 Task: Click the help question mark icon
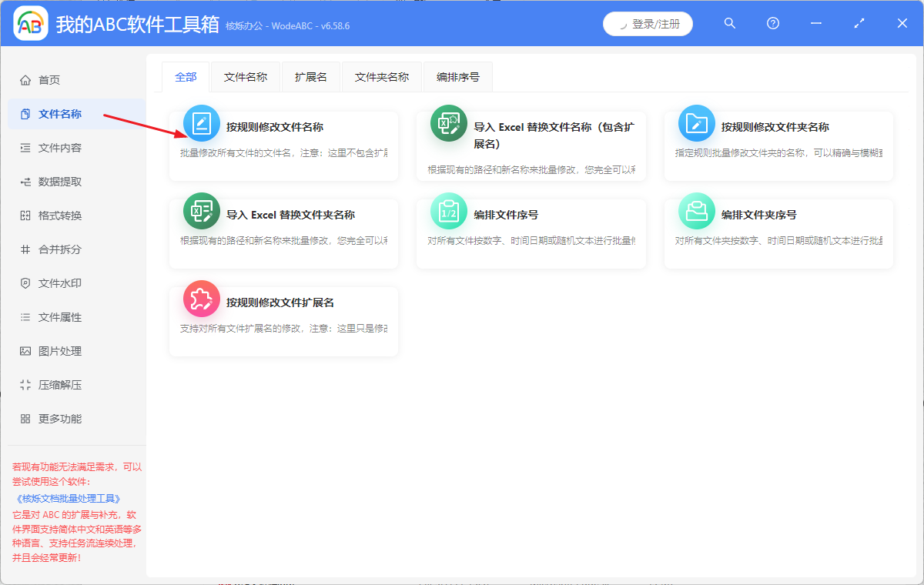772,23
